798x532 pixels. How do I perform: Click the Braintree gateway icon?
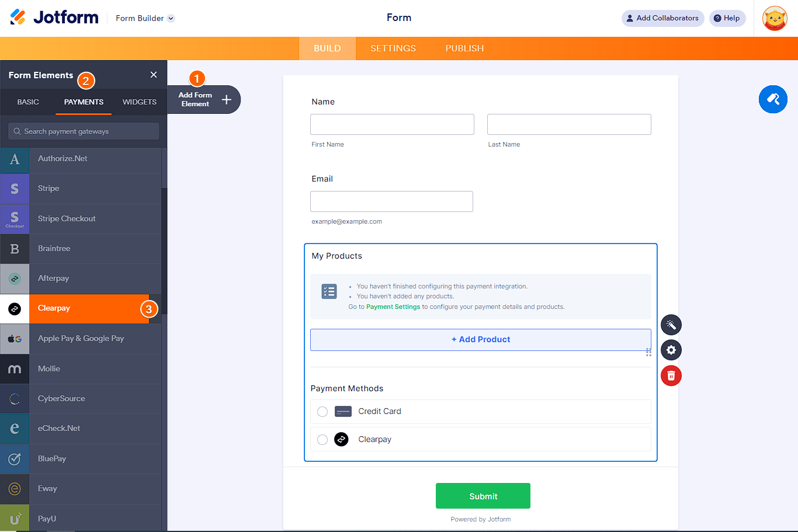[15, 249]
